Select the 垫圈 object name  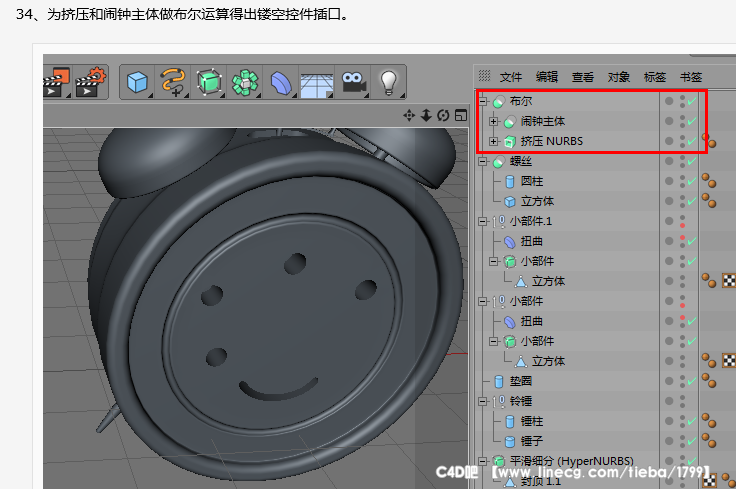pyautogui.click(x=521, y=381)
